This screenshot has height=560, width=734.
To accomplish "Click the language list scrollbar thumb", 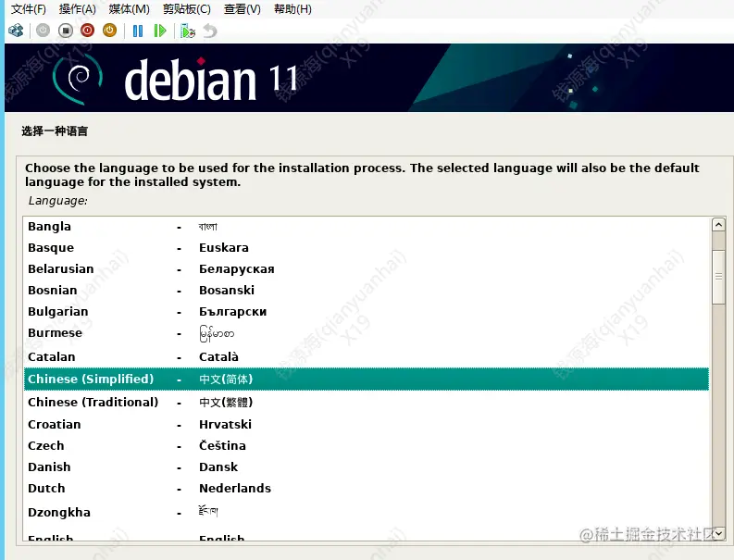I will click(x=718, y=277).
